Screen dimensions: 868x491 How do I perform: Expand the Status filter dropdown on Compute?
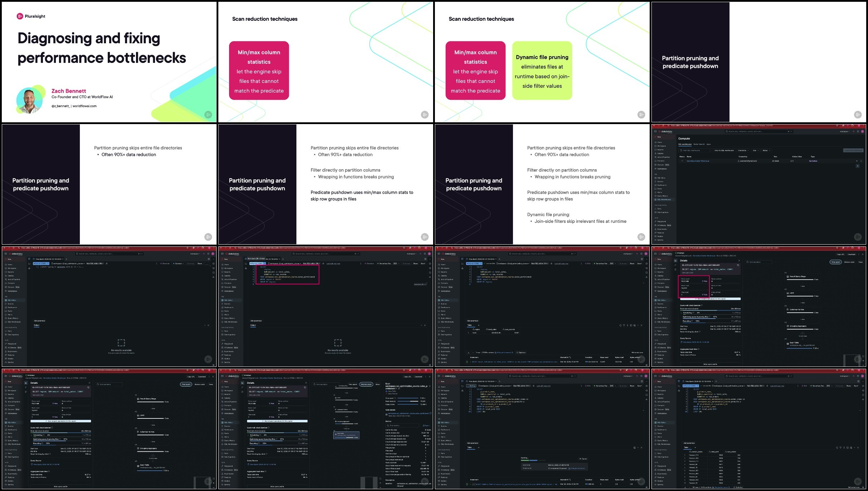pyautogui.click(x=766, y=151)
